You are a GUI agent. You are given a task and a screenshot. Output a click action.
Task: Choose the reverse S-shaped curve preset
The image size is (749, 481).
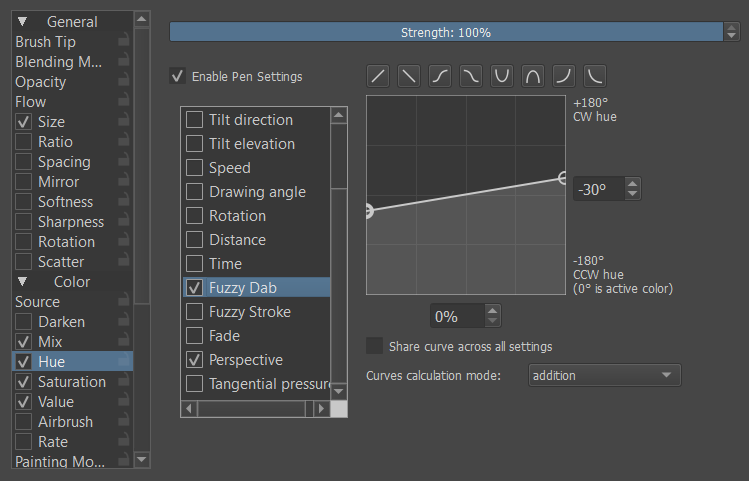(x=472, y=75)
